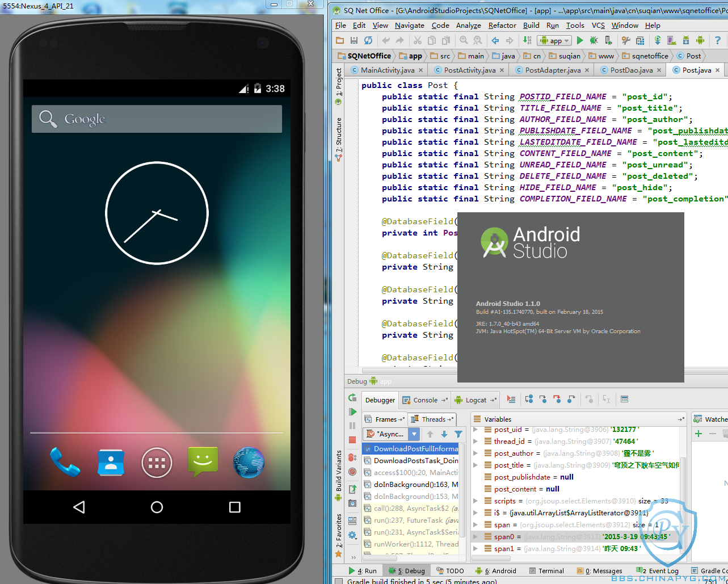The image size is (728, 584).
Task: Switch to the Console tab in Debug
Action: point(425,400)
